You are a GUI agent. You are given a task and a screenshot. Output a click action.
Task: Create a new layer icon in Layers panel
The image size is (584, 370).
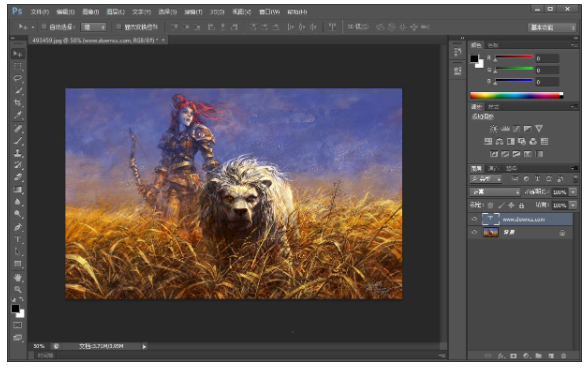click(551, 356)
